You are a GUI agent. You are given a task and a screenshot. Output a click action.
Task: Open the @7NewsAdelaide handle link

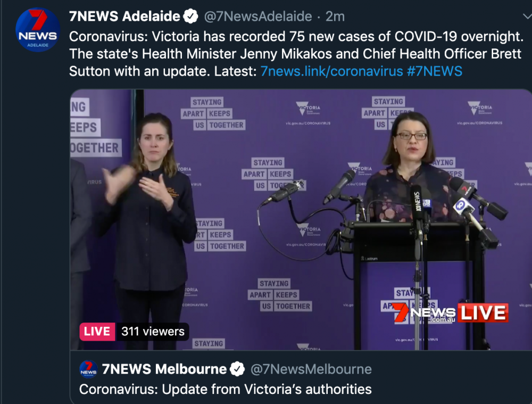point(258,17)
